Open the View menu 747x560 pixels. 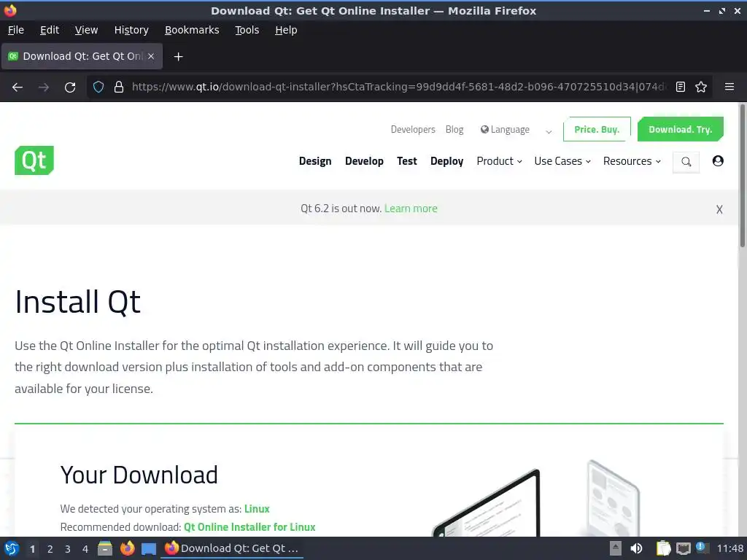(86, 30)
